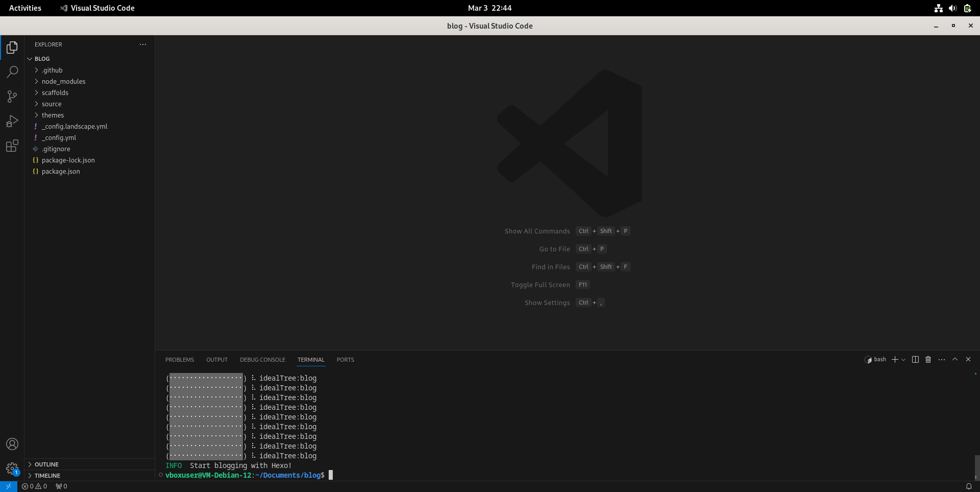Viewport: 980px width, 492px height.
Task: Open the Source Control view
Action: click(12, 97)
